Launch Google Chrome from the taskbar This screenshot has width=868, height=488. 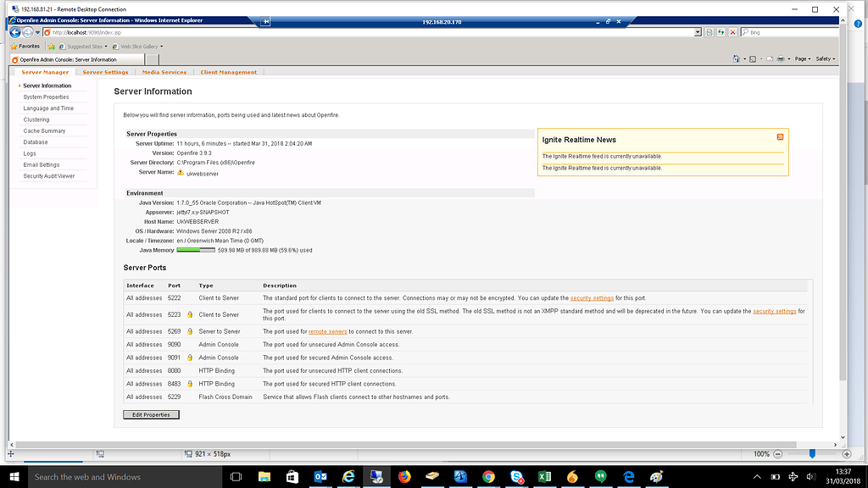pyautogui.click(x=487, y=476)
